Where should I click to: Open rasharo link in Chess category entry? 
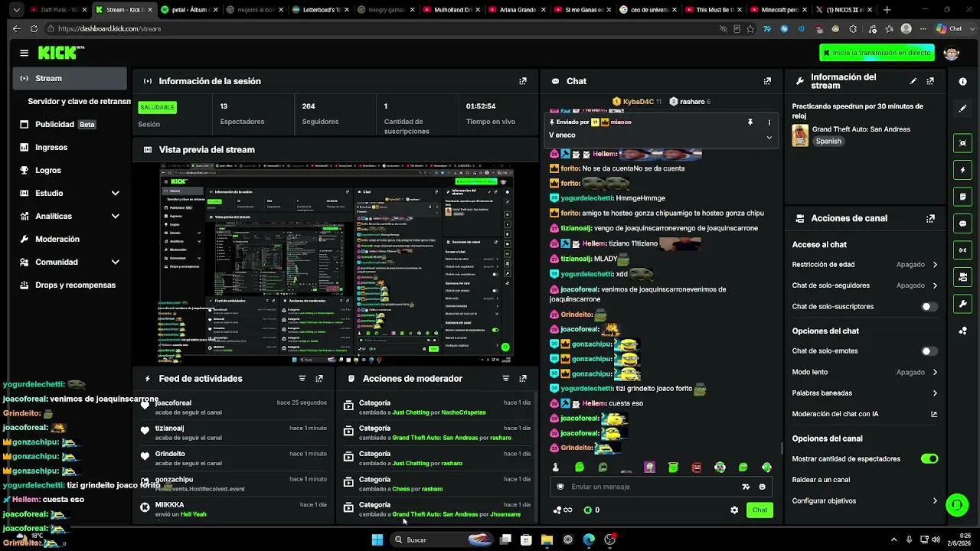(432, 489)
